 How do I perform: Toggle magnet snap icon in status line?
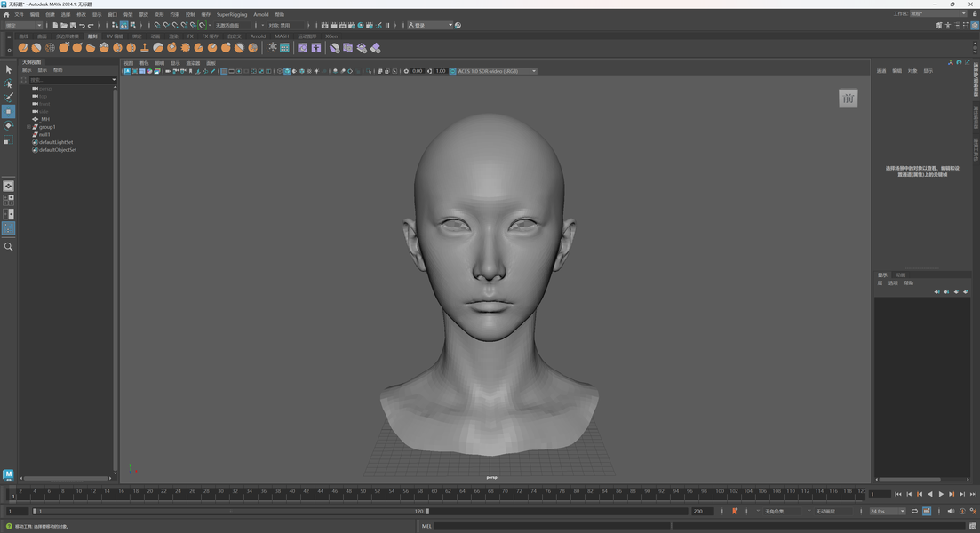tap(202, 25)
